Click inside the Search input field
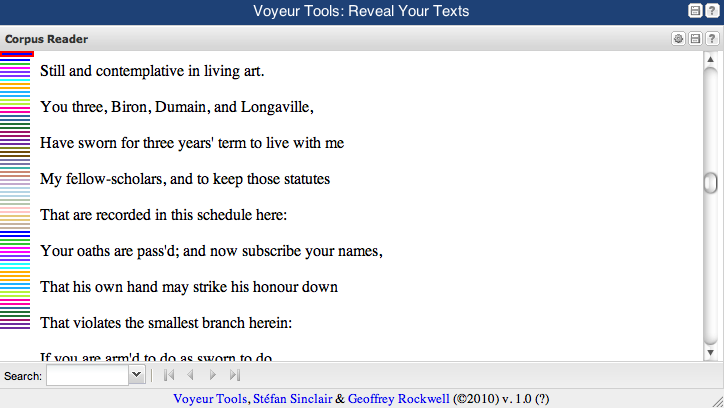 87,375
